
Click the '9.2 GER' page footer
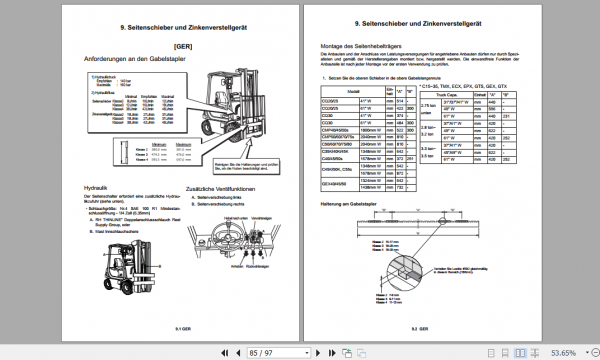click(420, 329)
